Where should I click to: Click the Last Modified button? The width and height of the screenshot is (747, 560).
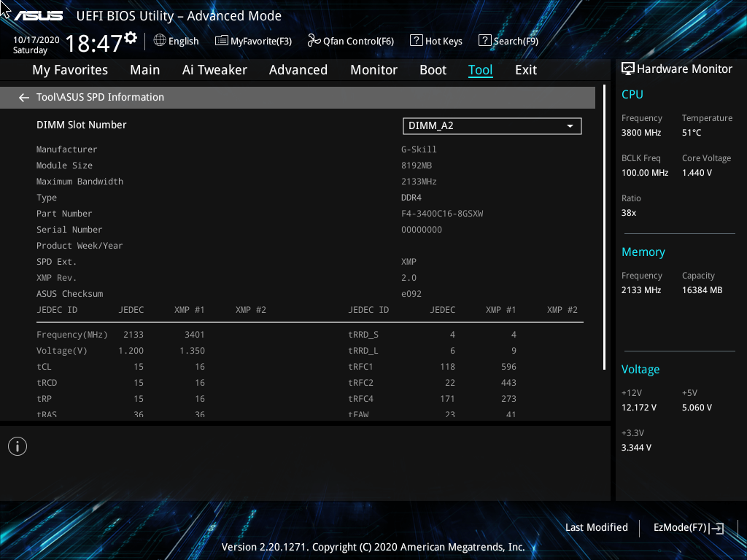coord(597,527)
